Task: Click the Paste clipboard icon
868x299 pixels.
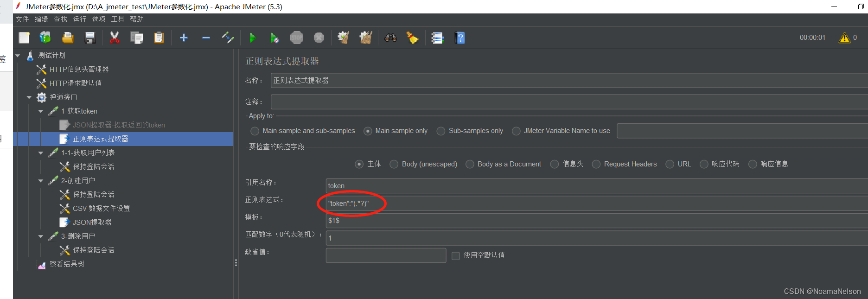Action: 159,38
